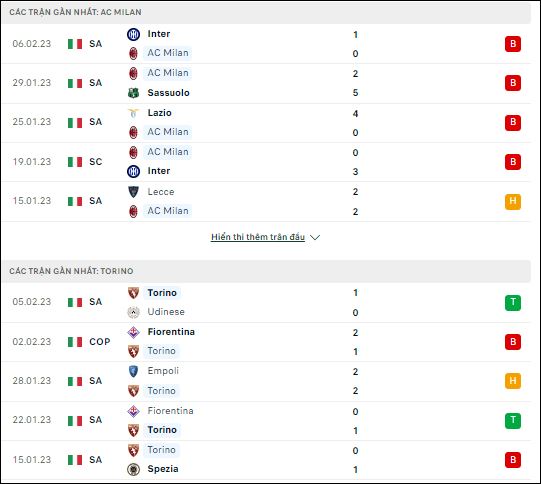Click the Udinese club crest
541x484 pixels.
tap(133, 312)
